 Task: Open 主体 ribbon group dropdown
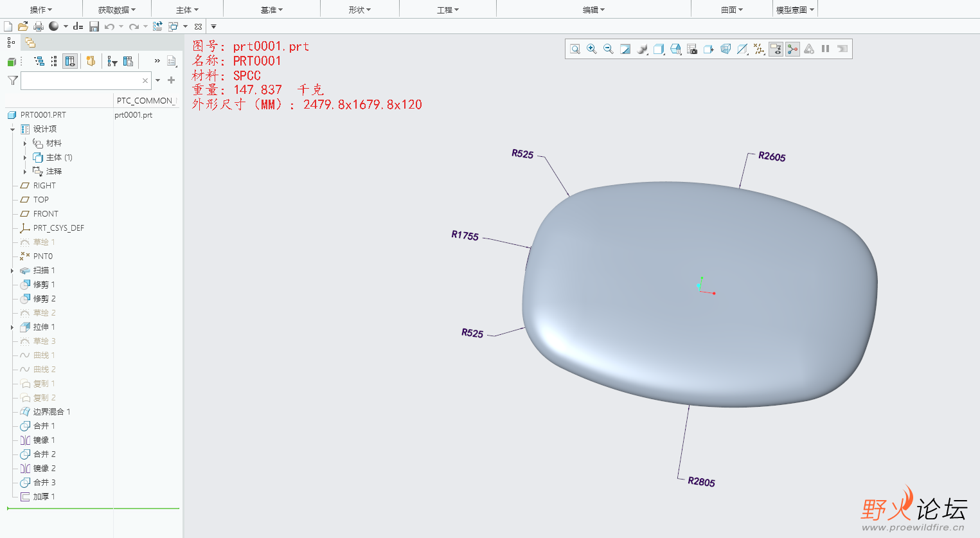(187, 10)
